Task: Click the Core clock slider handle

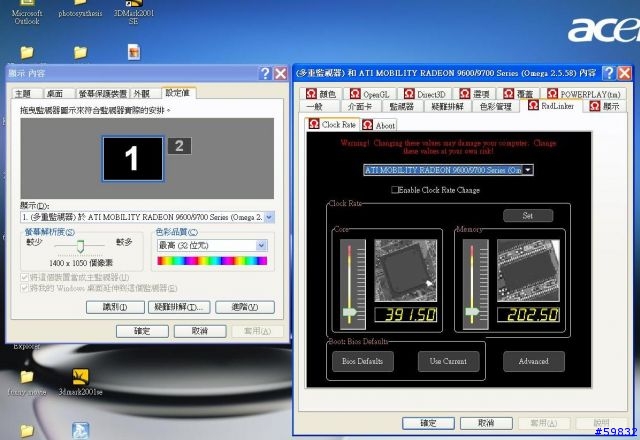Action: (349, 312)
